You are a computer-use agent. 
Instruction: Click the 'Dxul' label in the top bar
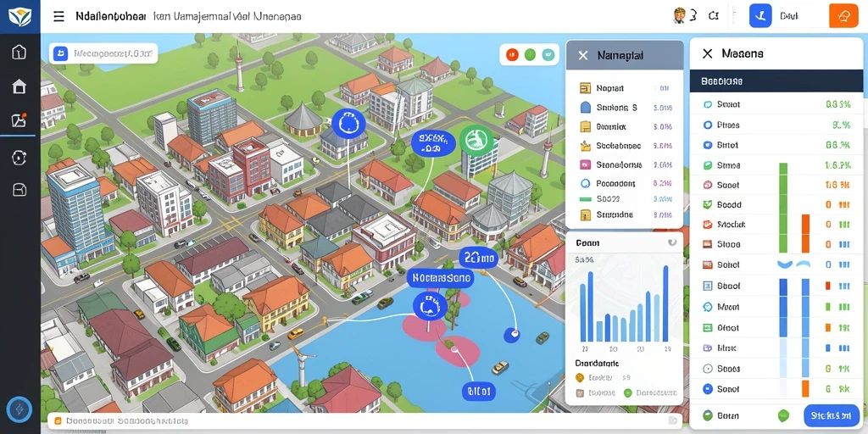[787, 17]
